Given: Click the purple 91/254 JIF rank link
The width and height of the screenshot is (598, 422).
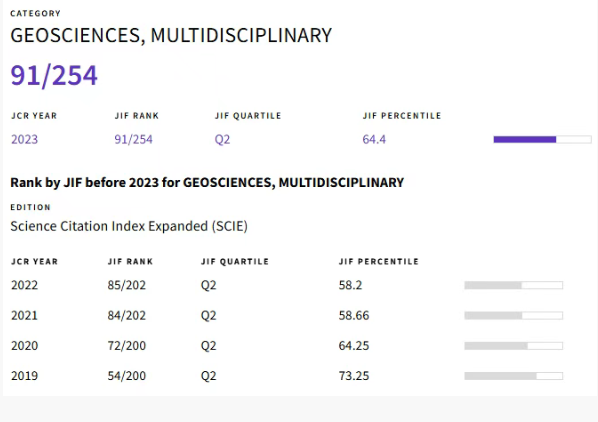Looking at the screenshot, I should pyautogui.click(x=133, y=140).
